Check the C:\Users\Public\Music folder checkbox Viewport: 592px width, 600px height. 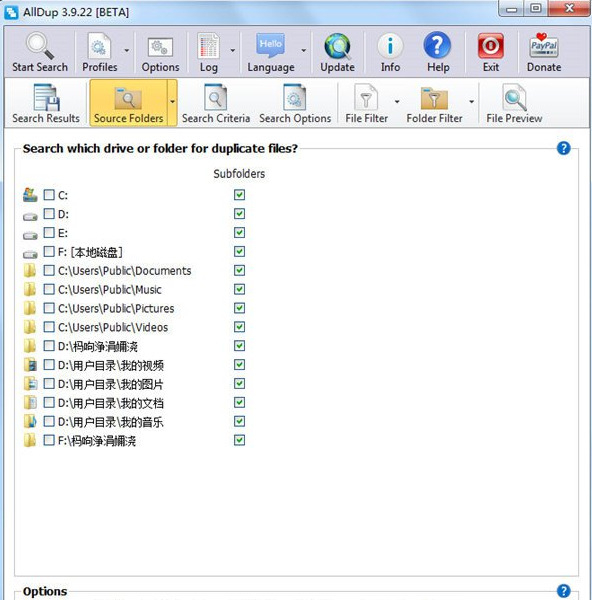(49, 289)
